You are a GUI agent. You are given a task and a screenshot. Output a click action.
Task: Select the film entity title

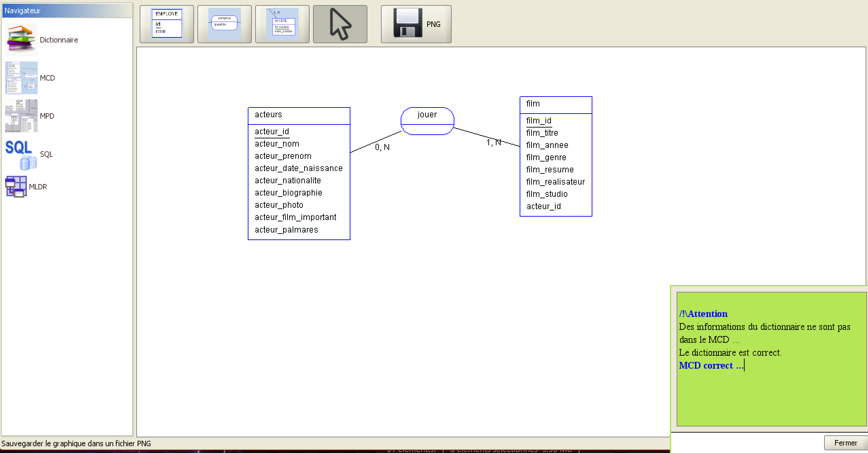[x=533, y=104]
